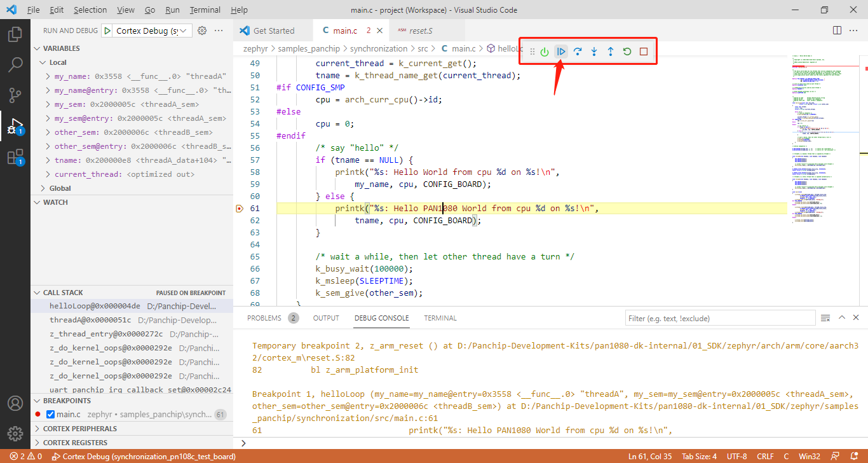The width and height of the screenshot is (868, 463).
Task: Open launch.json via the gear icon
Action: coord(202,31)
